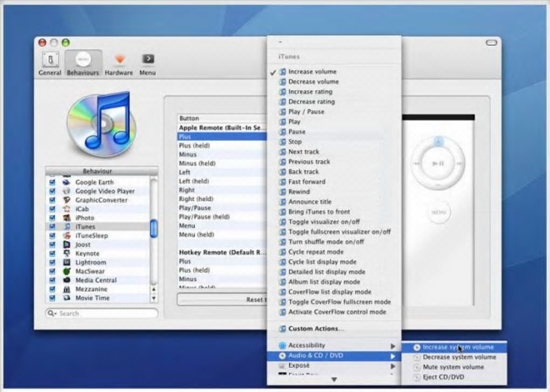Click the iTunes icon beside Play / Pause
The width and height of the screenshot is (550, 392).
point(283,112)
